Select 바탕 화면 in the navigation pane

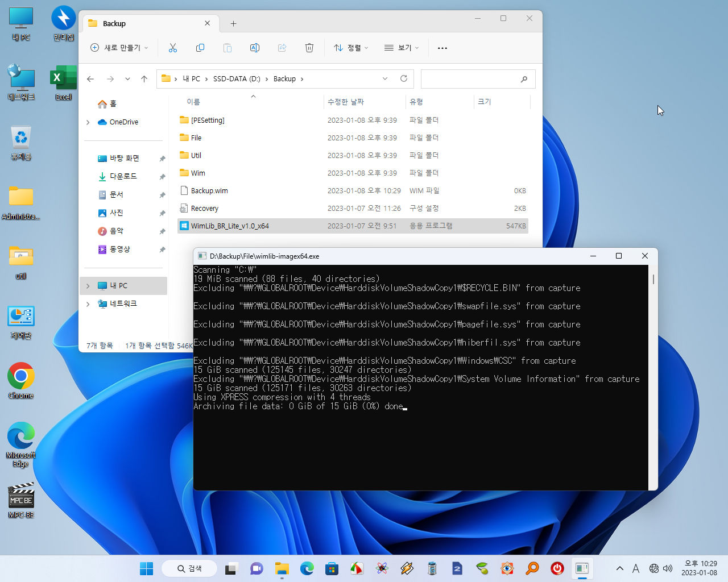click(x=125, y=158)
